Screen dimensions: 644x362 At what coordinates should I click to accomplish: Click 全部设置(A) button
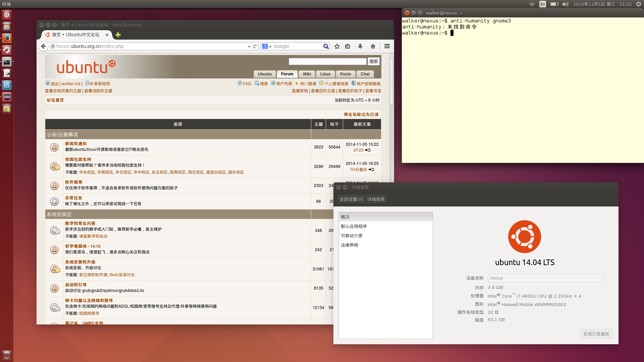(351, 199)
